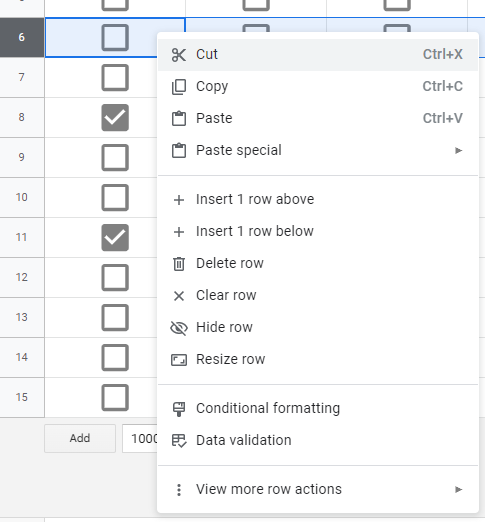The width and height of the screenshot is (485, 522).
Task: Choose Insert 1 row above
Action: (255, 199)
